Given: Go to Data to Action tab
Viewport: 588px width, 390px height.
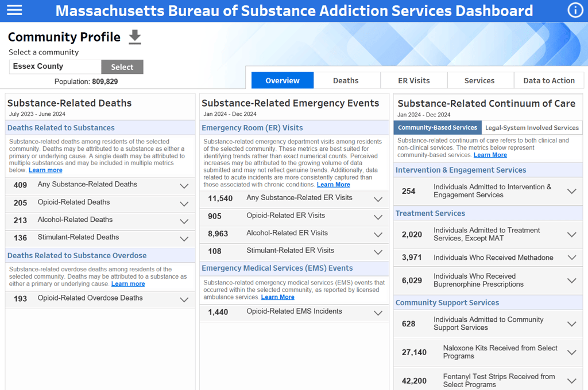Looking at the screenshot, I should coord(549,80).
